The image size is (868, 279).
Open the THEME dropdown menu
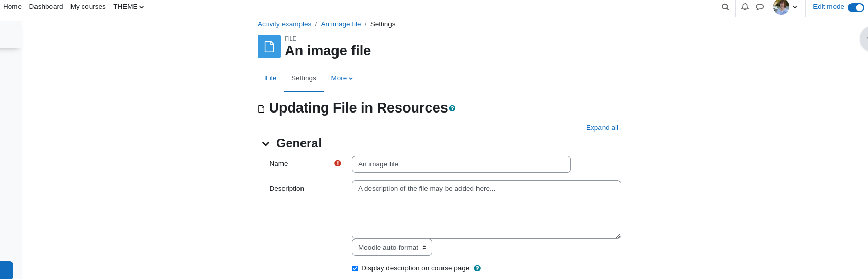click(x=128, y=7)
